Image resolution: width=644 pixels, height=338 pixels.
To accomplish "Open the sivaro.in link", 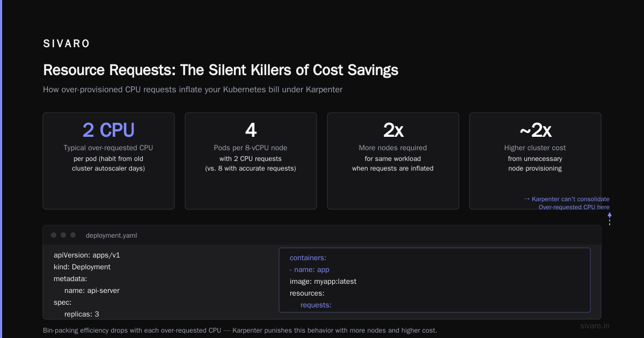I will click(595, 326).
